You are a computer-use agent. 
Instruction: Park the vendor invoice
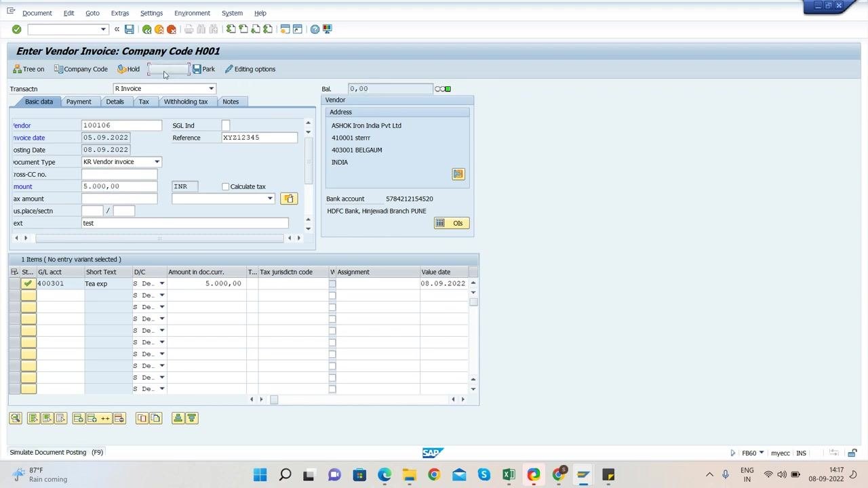tap(203, 69)
